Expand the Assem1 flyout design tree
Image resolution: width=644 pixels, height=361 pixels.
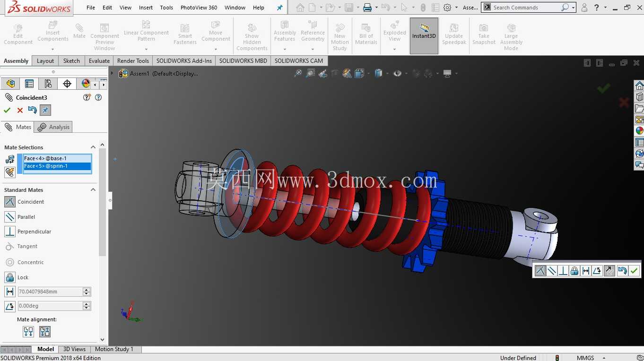112,73
